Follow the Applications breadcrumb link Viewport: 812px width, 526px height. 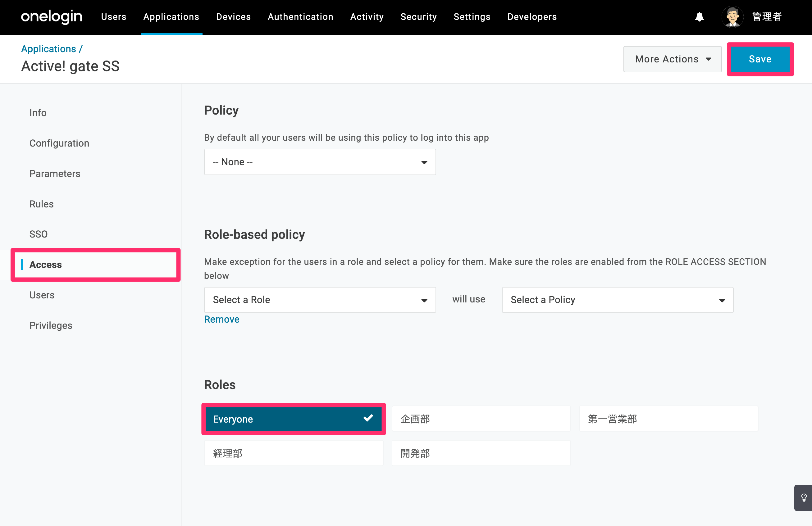(x=48, y=49)
